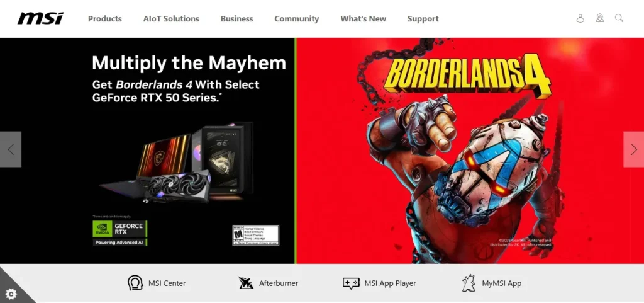Open the user account icon

pyautogui.click(x=580, y=18)
